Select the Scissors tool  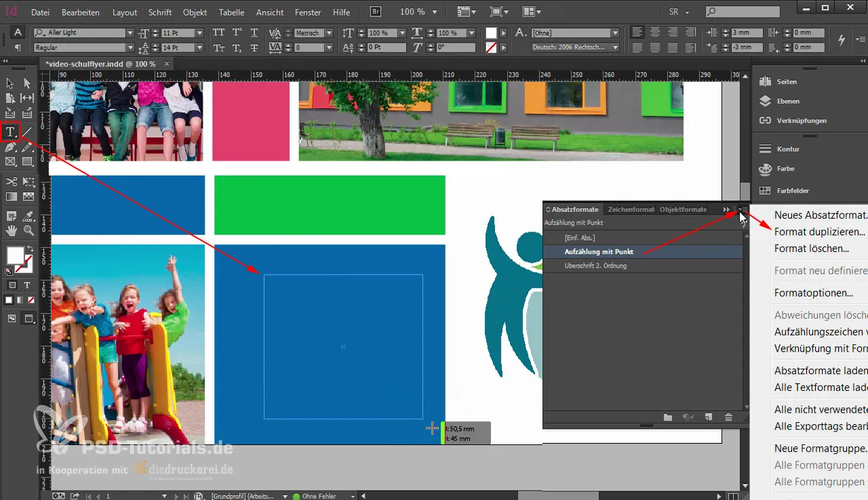pos(10,182)
